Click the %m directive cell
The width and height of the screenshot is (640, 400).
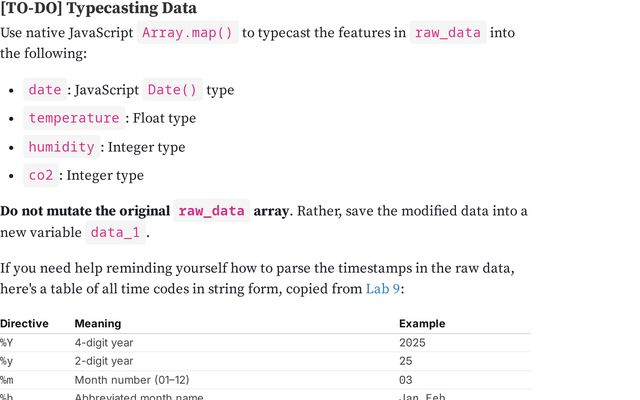(8, 380)
